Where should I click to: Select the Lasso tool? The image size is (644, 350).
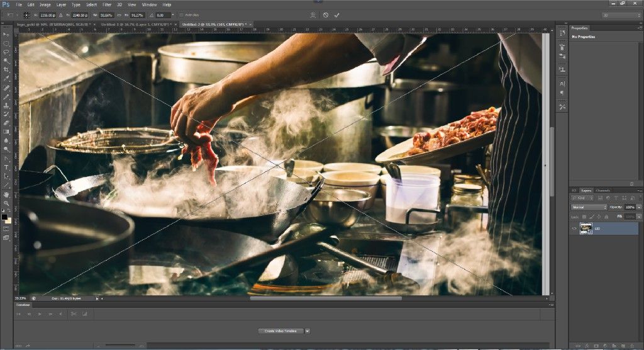(6, 52)
